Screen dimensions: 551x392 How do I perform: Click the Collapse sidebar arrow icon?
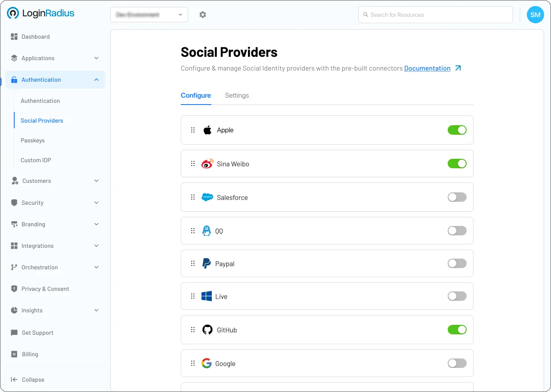14,380
